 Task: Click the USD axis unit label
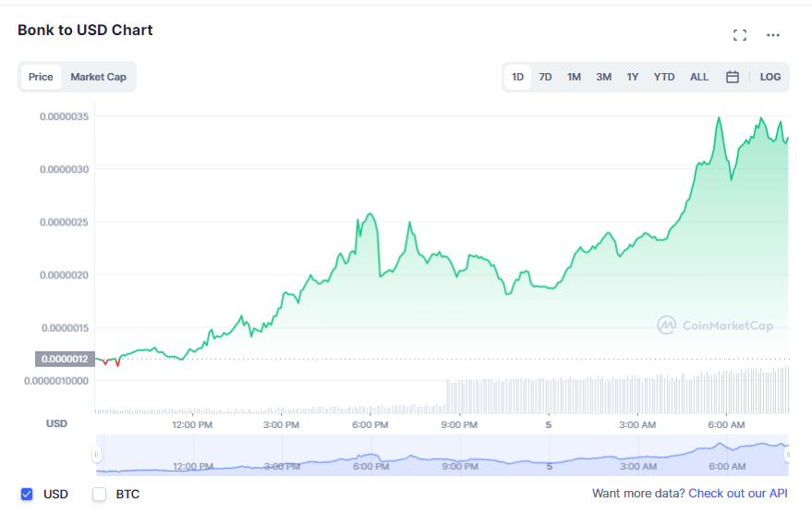tap(56, 423)
